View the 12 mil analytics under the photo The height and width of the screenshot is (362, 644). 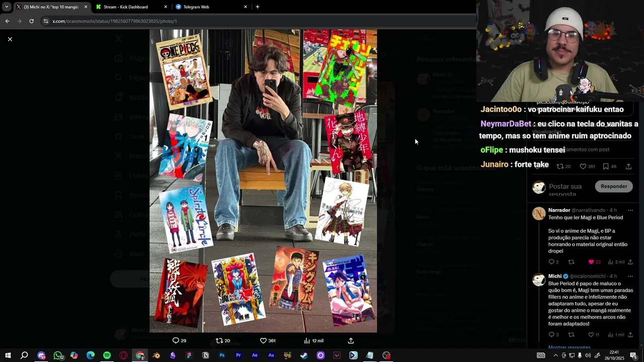coord(313,340)
